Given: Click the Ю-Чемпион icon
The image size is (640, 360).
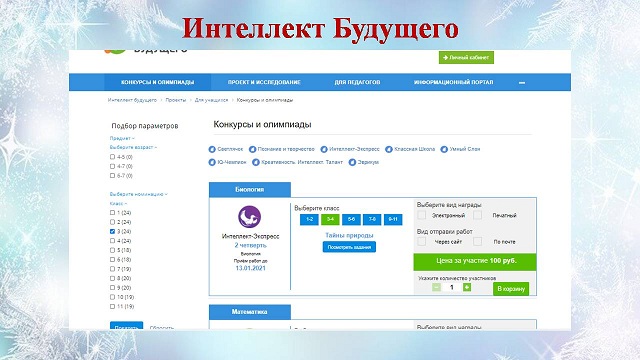Looking at the screenshot, I should tap(212, 162).
